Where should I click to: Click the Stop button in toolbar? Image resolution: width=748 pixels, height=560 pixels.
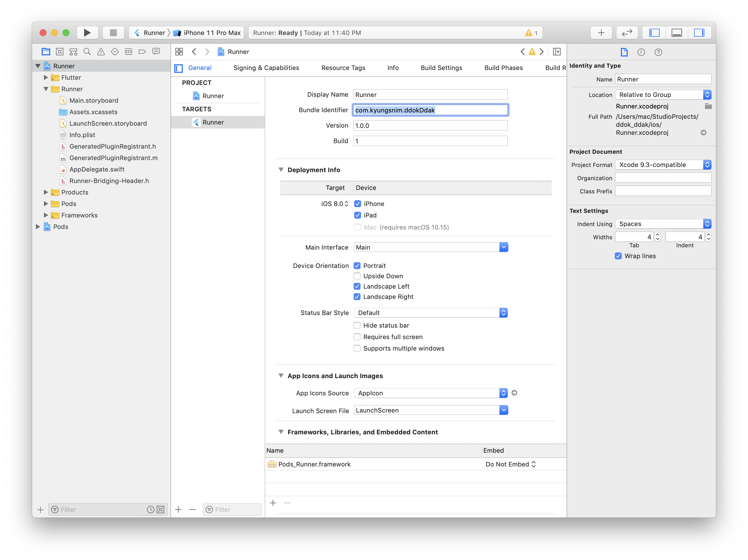113,33
